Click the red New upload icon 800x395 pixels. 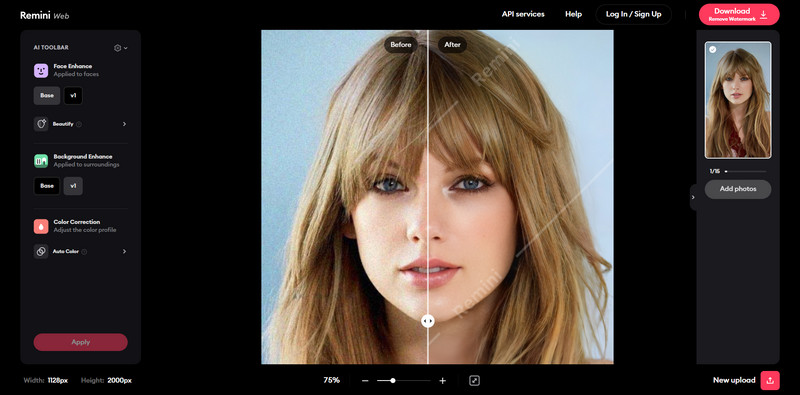click(770, 380)
